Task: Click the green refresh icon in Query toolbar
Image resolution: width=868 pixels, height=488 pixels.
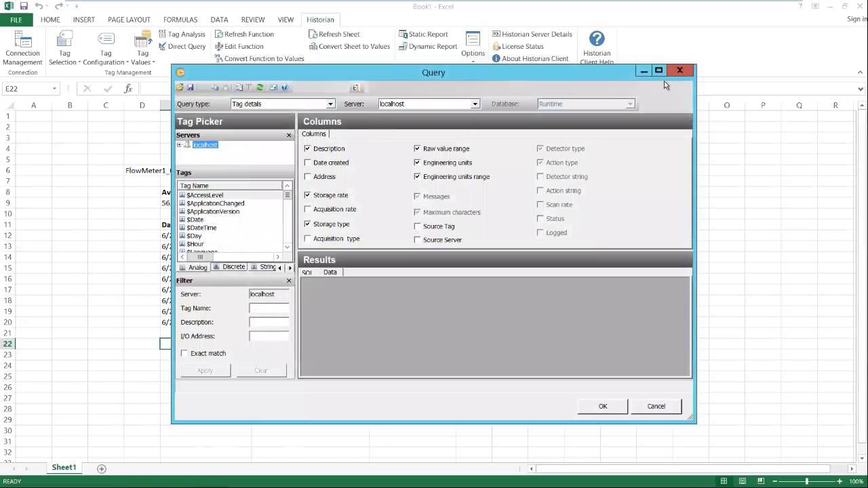Action: pos(260,87)
